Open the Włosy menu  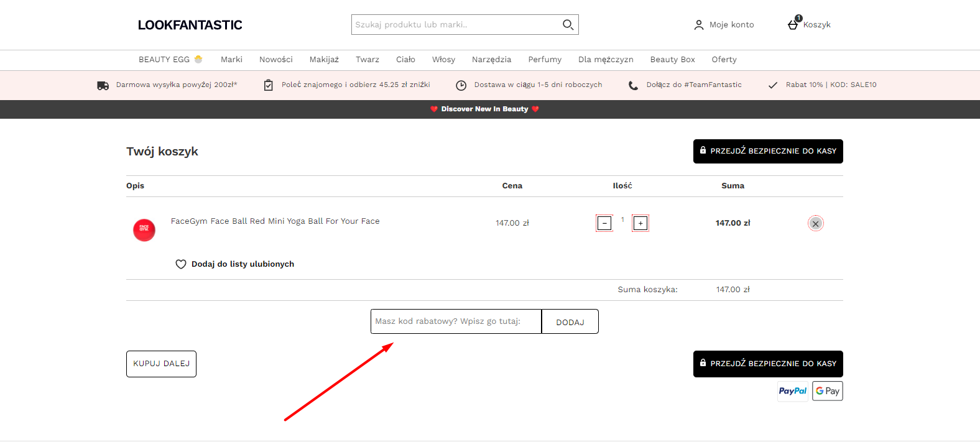[443, 60]
